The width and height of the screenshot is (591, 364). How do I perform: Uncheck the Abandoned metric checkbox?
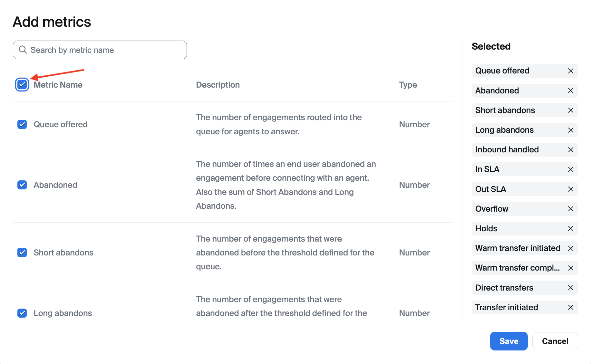click(x=22, y=185)
